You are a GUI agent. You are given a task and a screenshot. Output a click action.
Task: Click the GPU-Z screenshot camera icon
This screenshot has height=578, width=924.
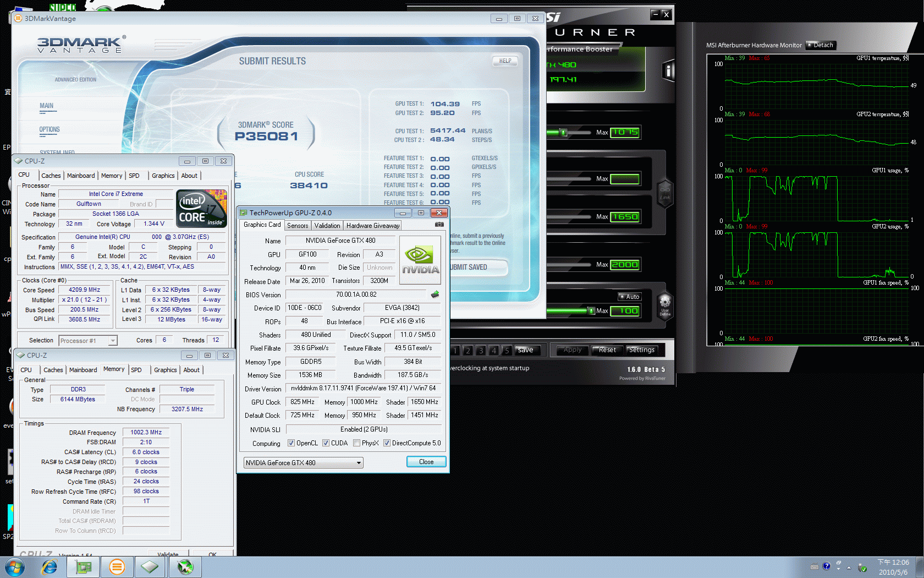439,225
